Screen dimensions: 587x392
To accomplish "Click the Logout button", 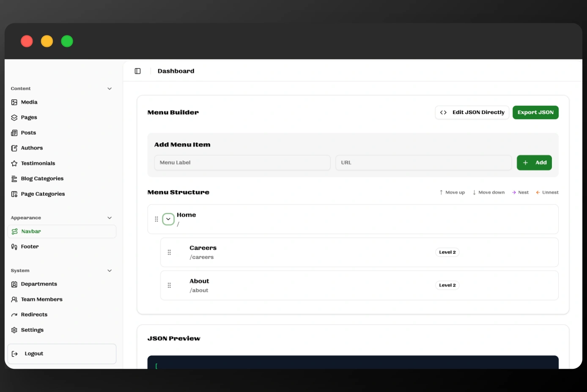I will pyautogui.click(x=62, y=354).
